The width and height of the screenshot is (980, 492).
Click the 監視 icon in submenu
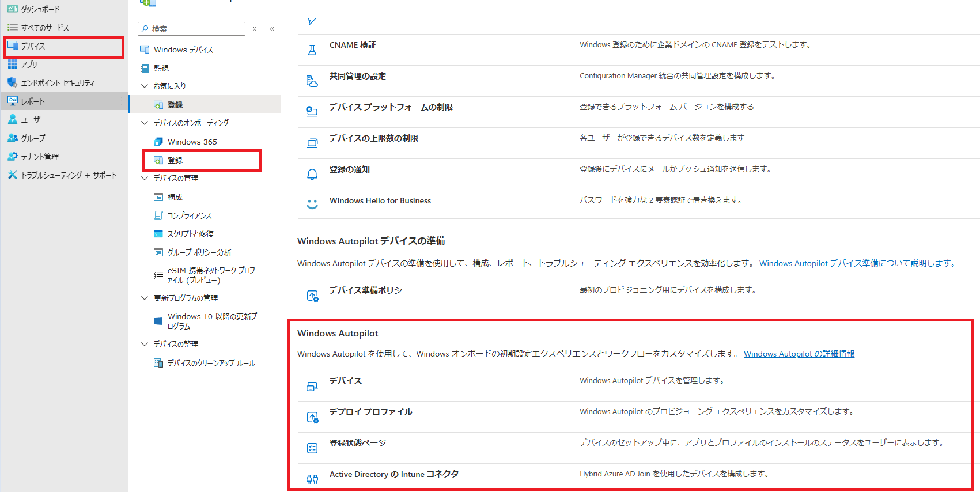(145, 68)
